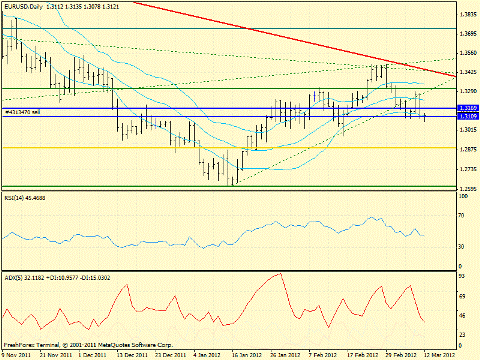Click the 1.3560 price axis label

pyautogui.click(x=468, y=53)
